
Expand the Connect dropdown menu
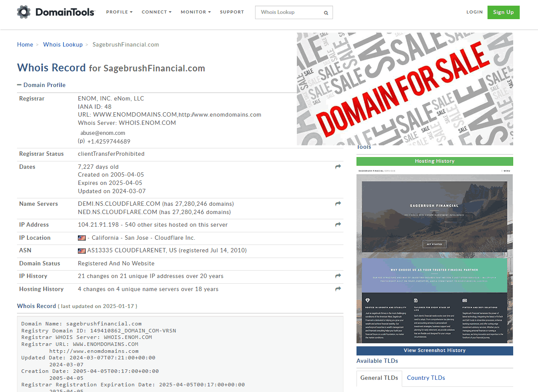click(156, 12)
